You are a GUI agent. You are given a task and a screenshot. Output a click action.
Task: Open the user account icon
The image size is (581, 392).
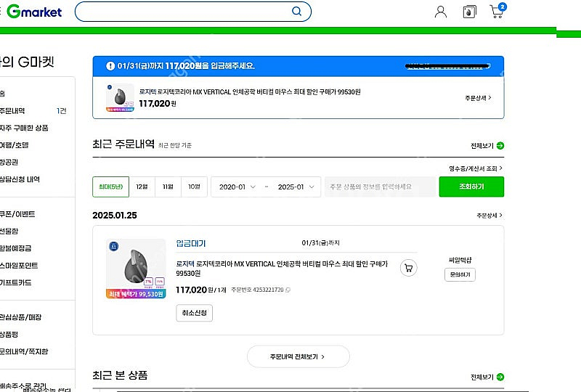(x=441, y=12)
